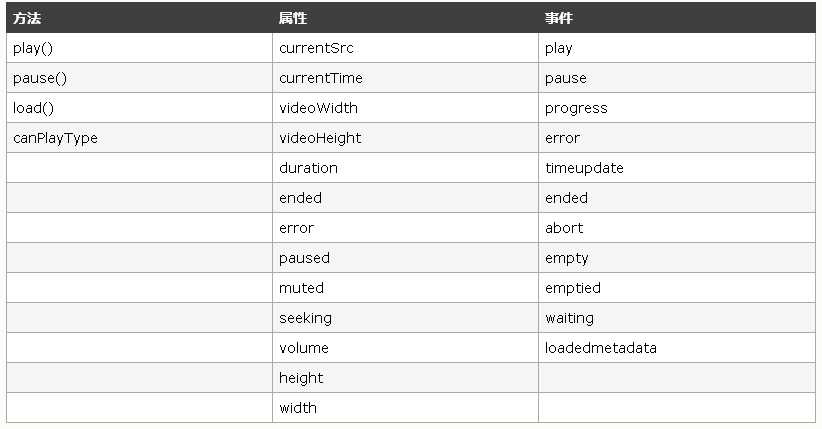Click the abort event cell

(x=677, y=228)
